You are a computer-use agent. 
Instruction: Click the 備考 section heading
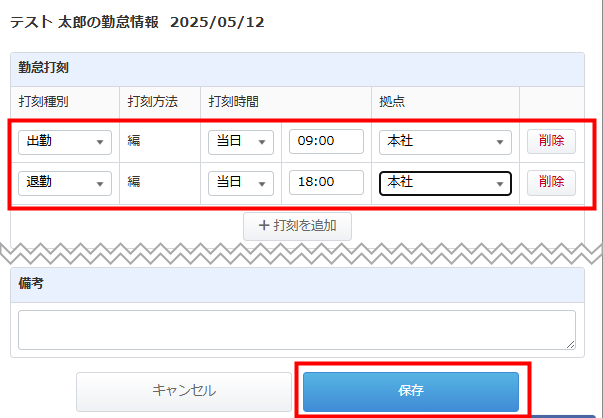[31, 284]
